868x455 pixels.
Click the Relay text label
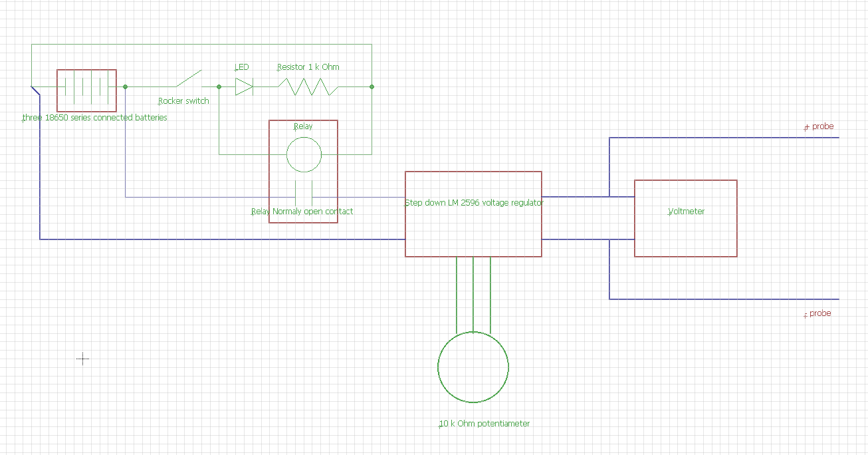pos(304,126)
